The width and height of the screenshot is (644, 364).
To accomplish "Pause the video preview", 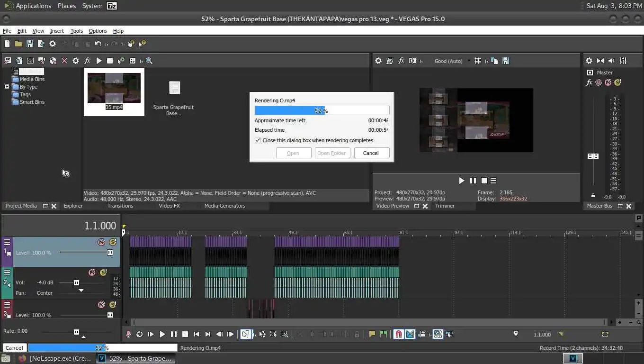I will coord(473,181).
